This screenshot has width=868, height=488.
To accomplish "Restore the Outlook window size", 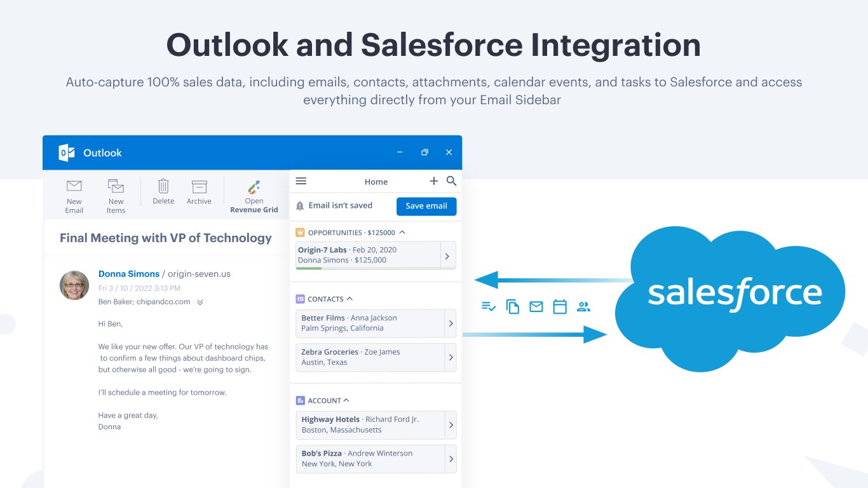I will [x=424, y=152].
